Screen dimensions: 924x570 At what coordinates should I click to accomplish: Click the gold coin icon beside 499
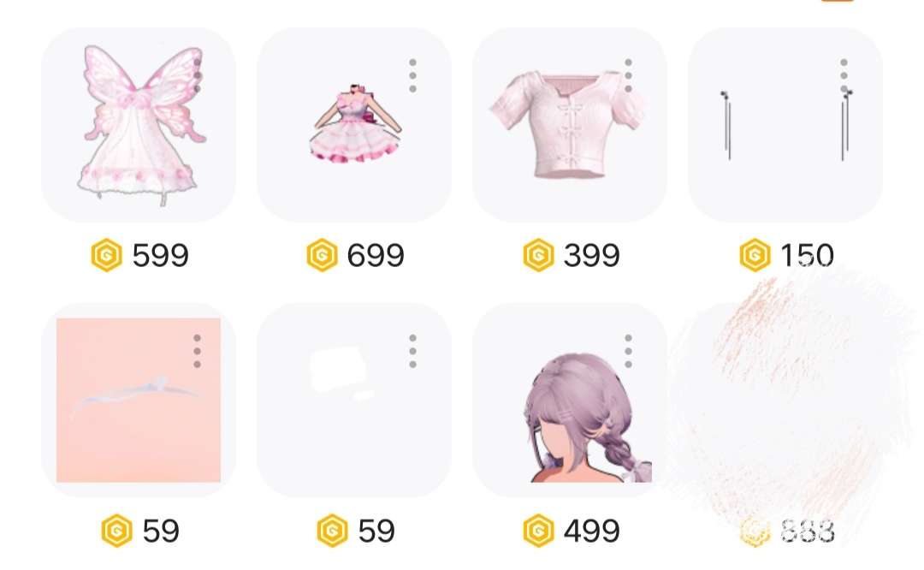click(x=539, y=531)
